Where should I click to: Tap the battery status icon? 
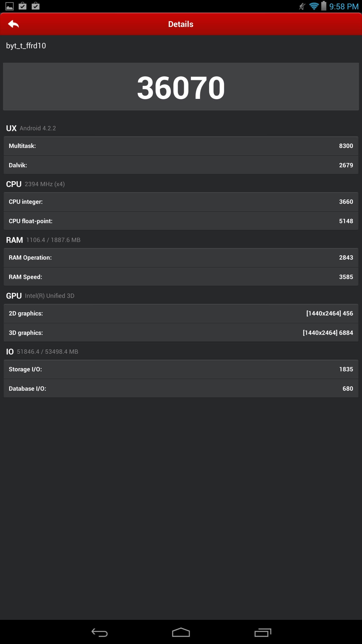(324, 6)
